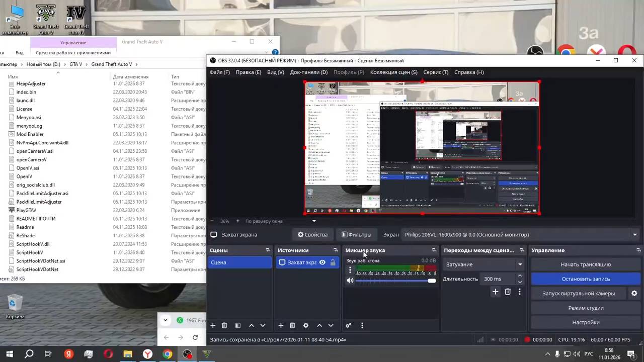Increase transition duration with up arrow
Viewport: 644px width, 362px height.
520,276
